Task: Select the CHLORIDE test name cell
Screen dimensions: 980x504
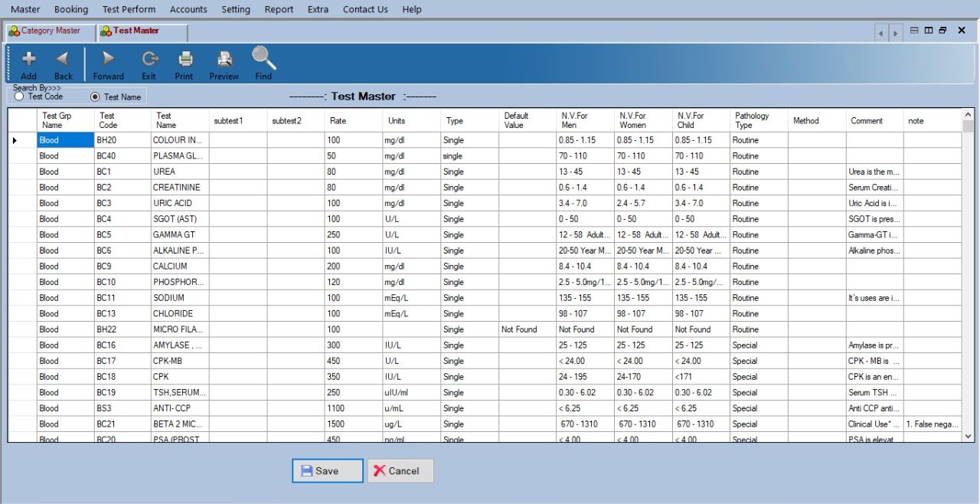Action: point(180,313)
